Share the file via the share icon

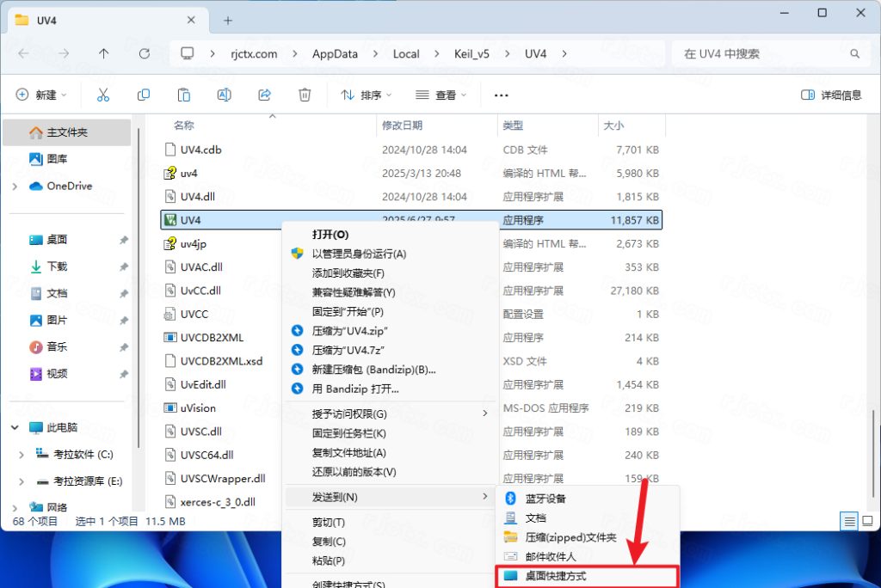(x=264, y=95)
